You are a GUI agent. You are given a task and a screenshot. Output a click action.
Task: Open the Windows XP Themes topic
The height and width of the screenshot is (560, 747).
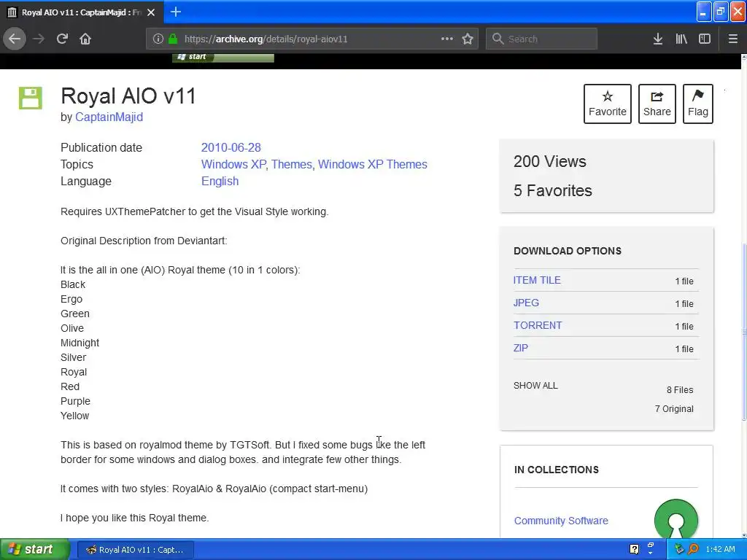(373, 164)
